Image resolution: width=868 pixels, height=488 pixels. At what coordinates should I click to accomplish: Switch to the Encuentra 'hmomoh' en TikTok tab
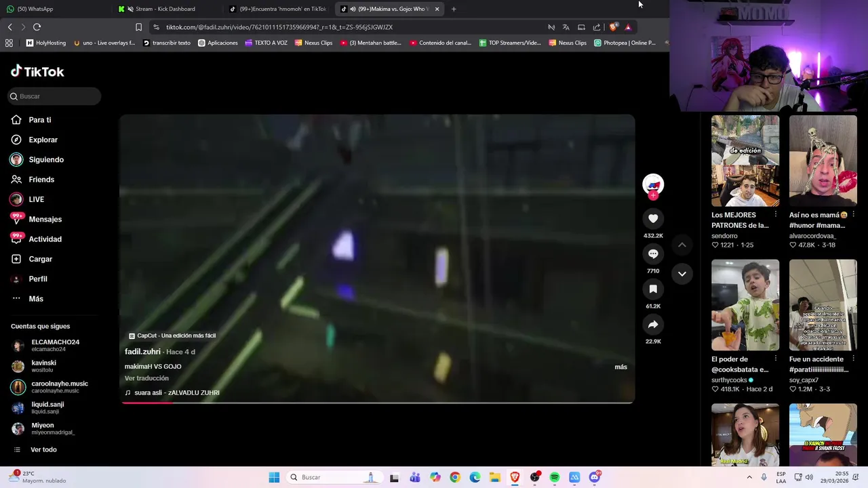(x=278, y=9)
